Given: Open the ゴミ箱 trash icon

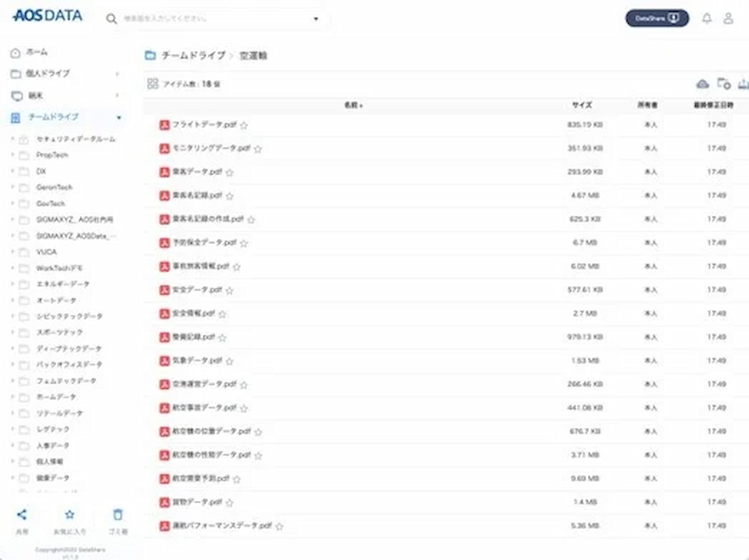Looking at the screenshot, I should pyautogui.click(x=118, y=515).
